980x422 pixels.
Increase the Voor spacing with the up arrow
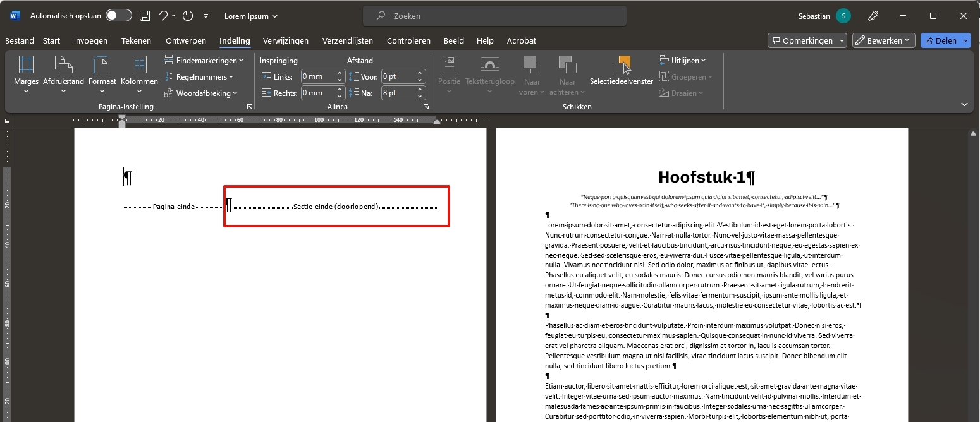click(420, 73)
